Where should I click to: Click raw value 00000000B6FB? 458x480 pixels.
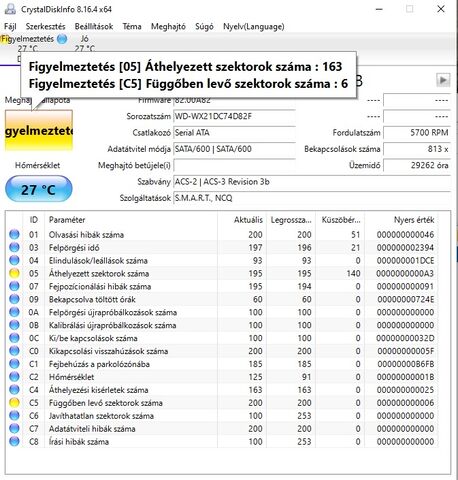coord(406,364)
